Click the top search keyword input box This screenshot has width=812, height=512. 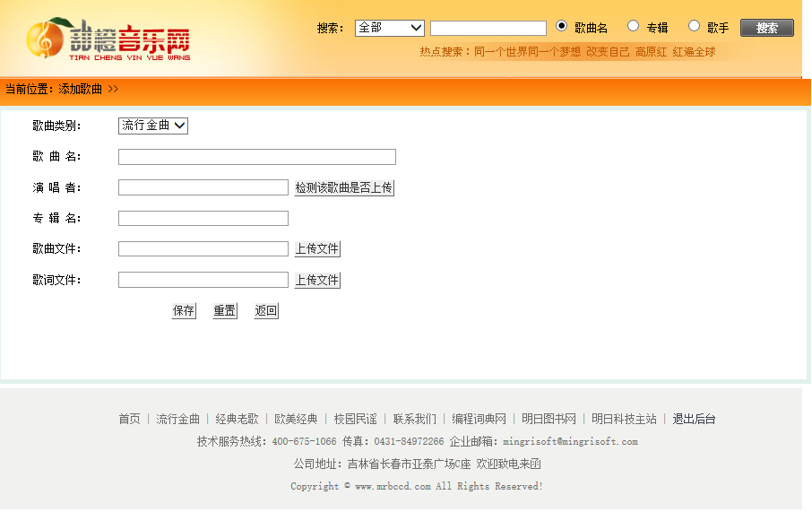click(488, 28)
